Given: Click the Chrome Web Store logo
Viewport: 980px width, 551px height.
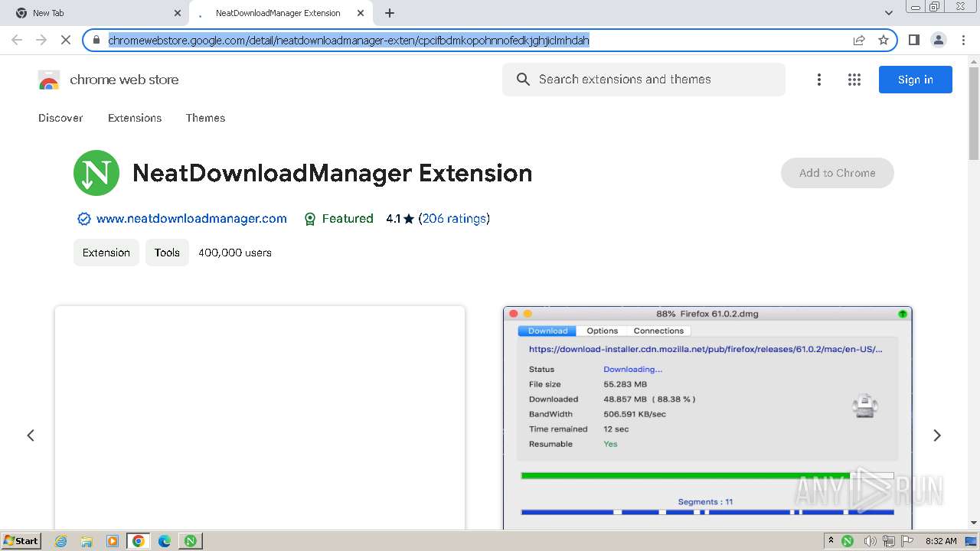Looking at the screenshot, I should tap(49, 80).
